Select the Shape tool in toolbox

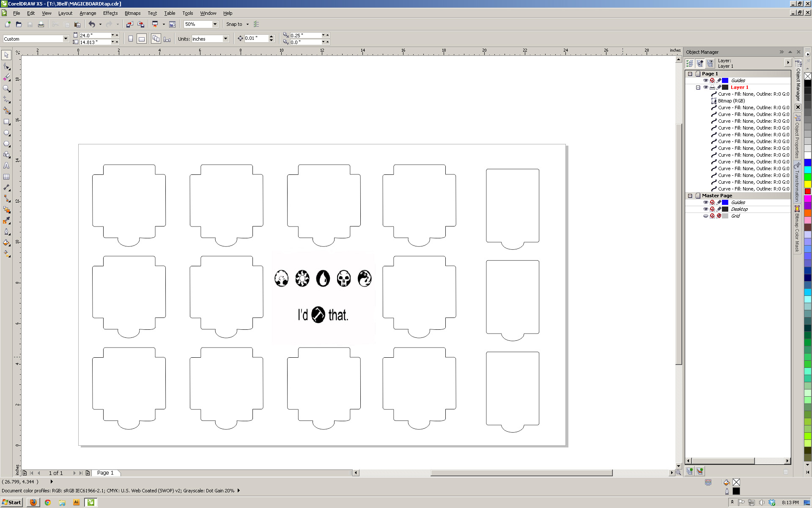pyautogui.click(x=6, y=66)
